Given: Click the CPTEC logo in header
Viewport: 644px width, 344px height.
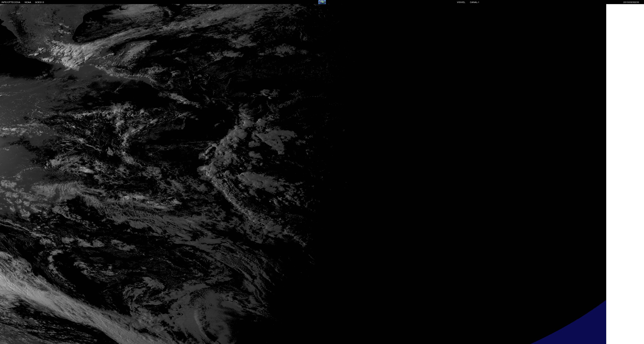Looking at the screenshot, I should (322, 2).
